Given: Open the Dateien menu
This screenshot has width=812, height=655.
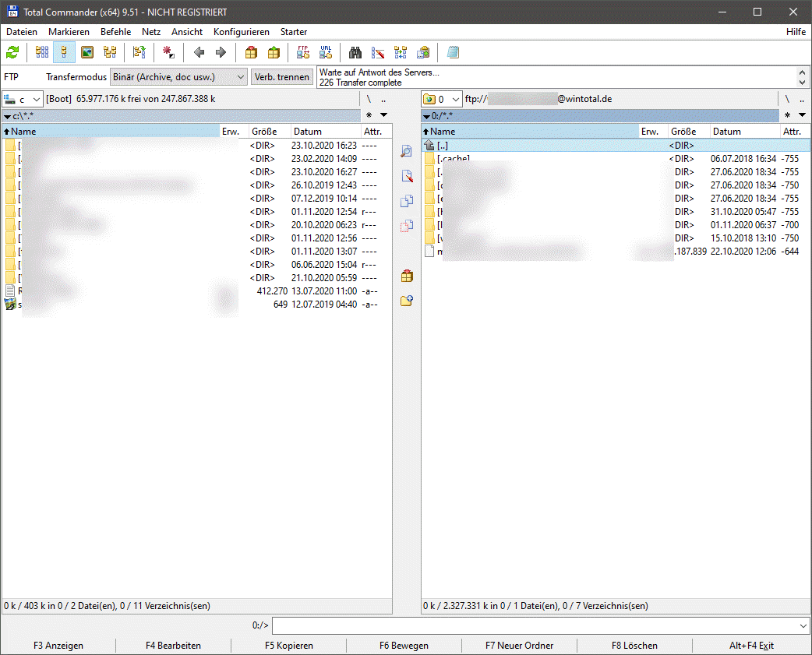Looking at the screenshot, I should [x=22, y=32].
